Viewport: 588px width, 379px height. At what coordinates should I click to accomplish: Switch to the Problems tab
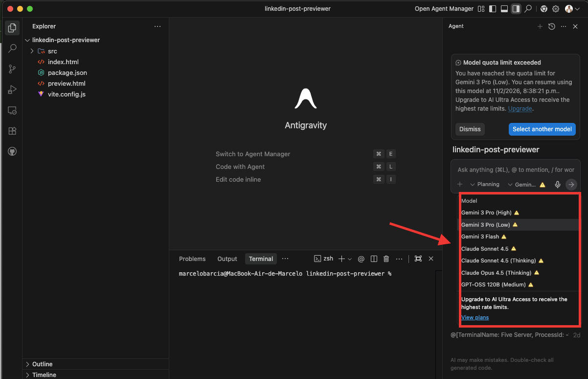tap(192, 259)
